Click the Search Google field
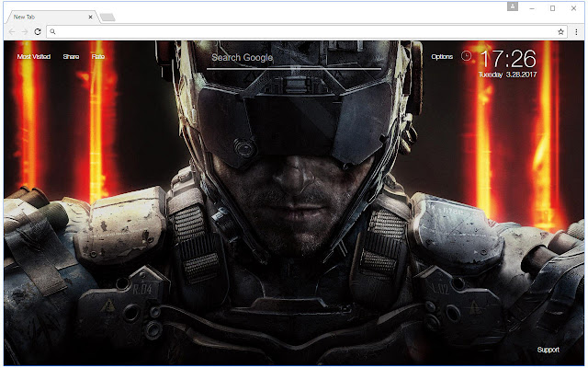 [x=294, y=59]
